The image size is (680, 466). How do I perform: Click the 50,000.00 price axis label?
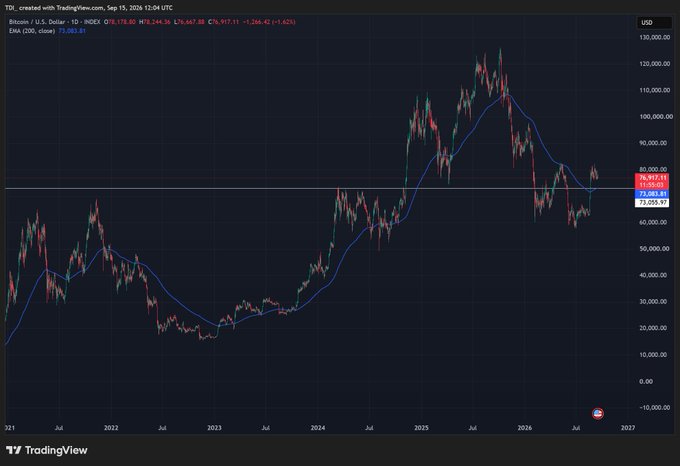point(654,249)
